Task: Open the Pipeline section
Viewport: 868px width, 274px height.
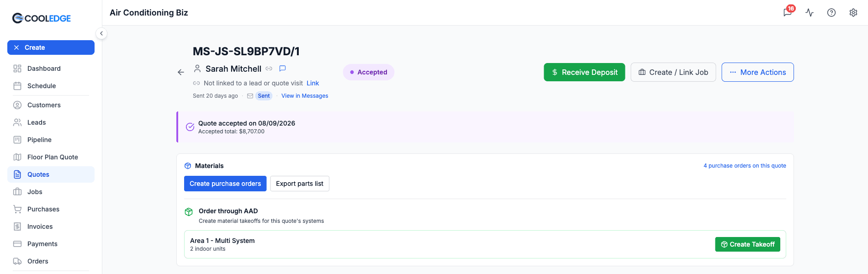Action: point(51,140)
